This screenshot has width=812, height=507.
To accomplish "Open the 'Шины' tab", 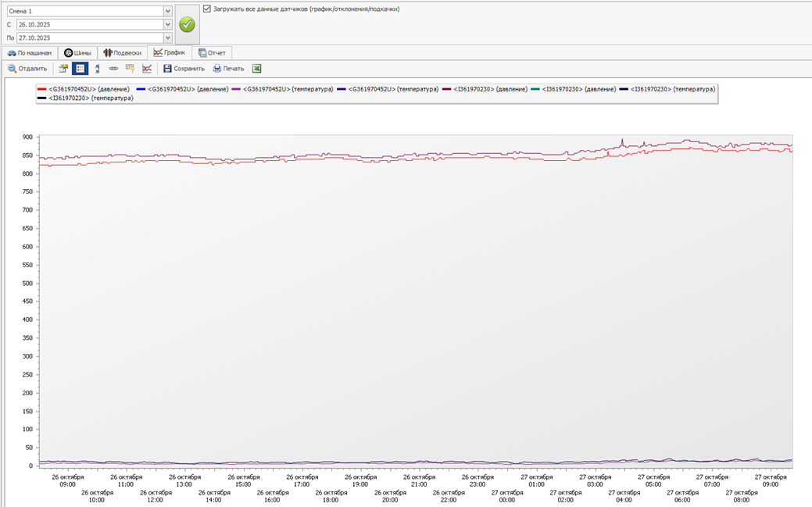I will (77, 53).
